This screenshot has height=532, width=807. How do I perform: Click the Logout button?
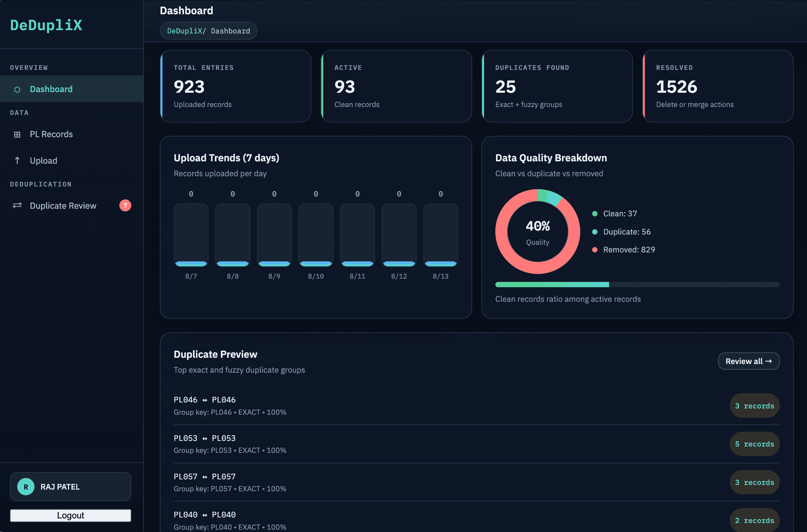click(x=70, y=515)
